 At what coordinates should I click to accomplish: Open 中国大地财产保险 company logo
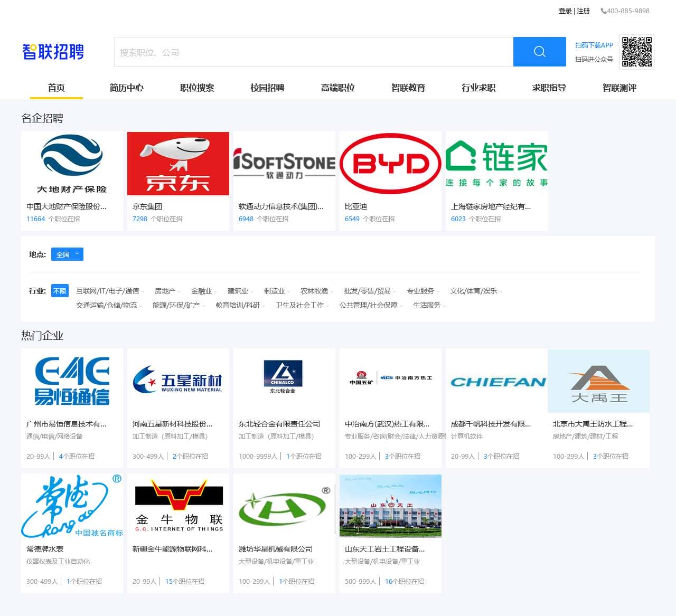72,164
